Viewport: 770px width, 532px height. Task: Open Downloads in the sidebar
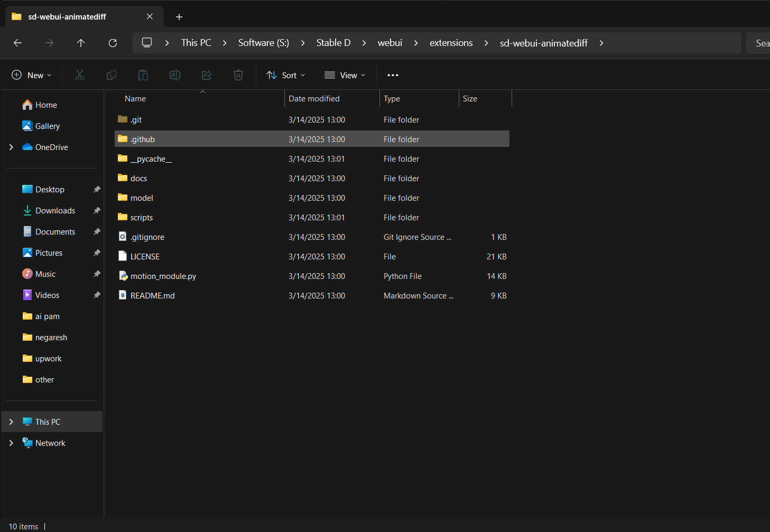55,210
